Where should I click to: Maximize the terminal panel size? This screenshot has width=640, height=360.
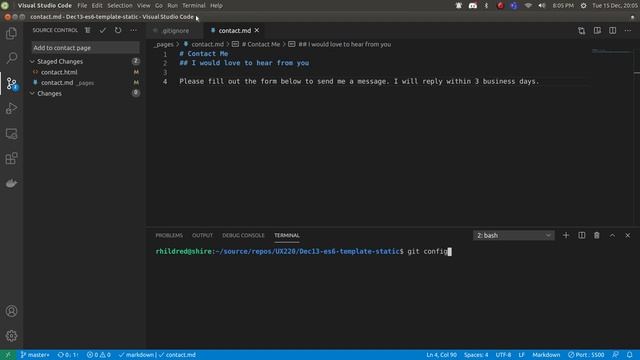612,236
